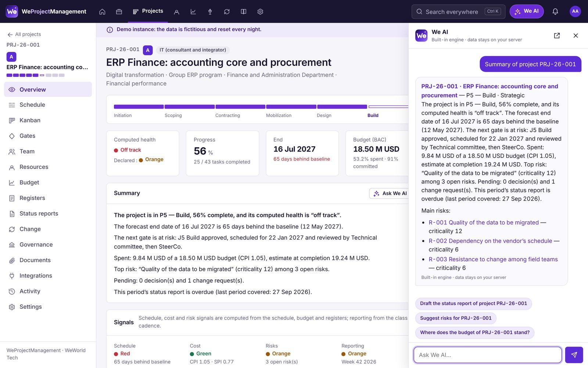Image resolution: width=588 pixels, height=368 pixels.
Task: Open the gear settings icon in top bar
Action: [260, 12]
